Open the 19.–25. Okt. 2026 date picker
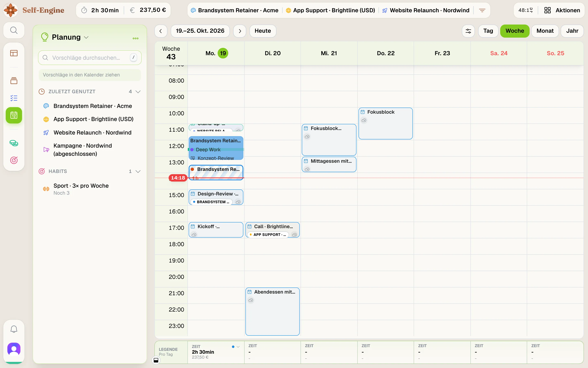588x368 pixels. [200, 31]
